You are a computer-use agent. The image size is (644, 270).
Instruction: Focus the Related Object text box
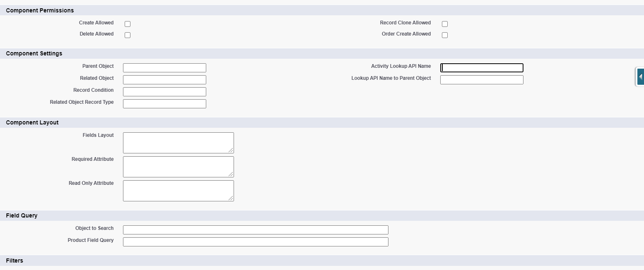(164, 80)
